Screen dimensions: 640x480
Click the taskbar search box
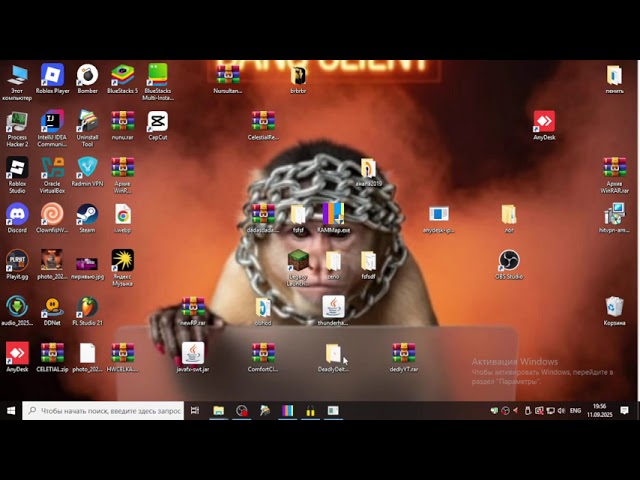(103, 411)
